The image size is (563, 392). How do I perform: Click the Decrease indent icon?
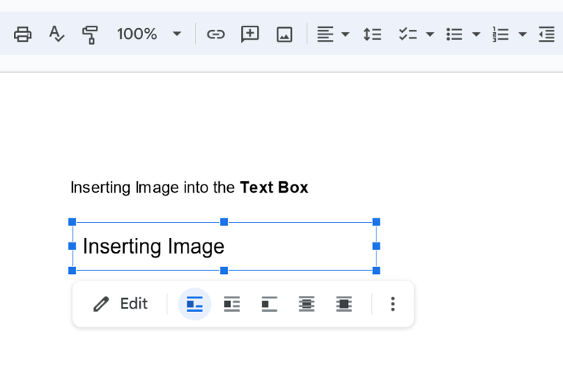(x=546, y=34)
